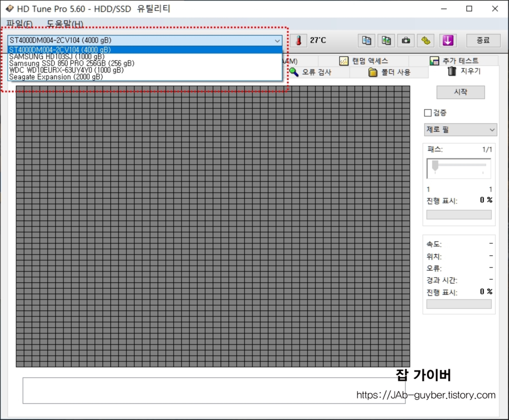Open the 도움말(H) menu
Viewport: 509px width, 420px height.
pos(65,24)
